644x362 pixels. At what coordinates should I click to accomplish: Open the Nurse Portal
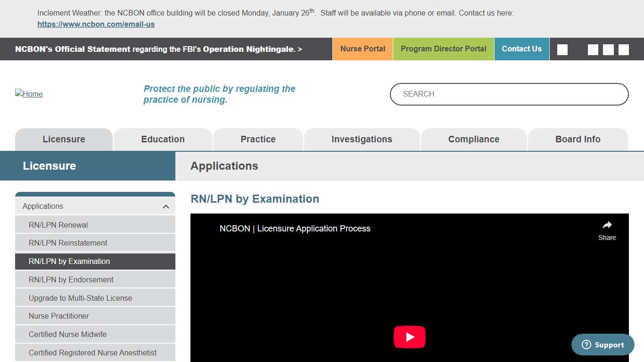pyautogui.click(x=362, y=49)
